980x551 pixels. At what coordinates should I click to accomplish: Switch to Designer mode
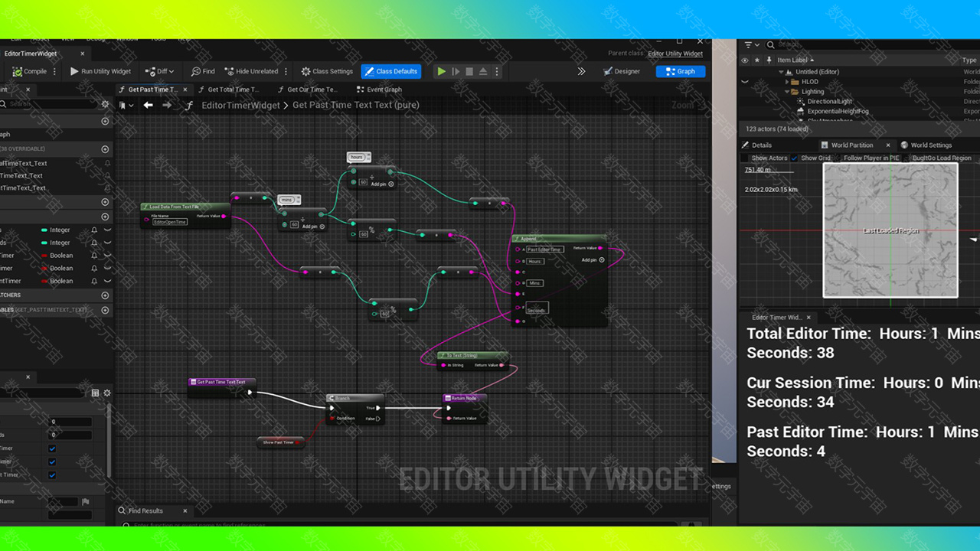pyautogui.click(x=622, y=71)
